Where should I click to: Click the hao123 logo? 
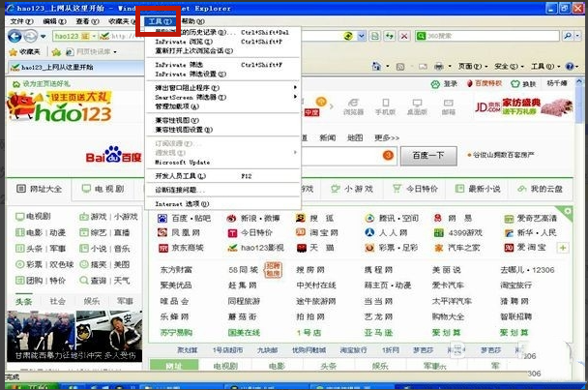(60, 107)
